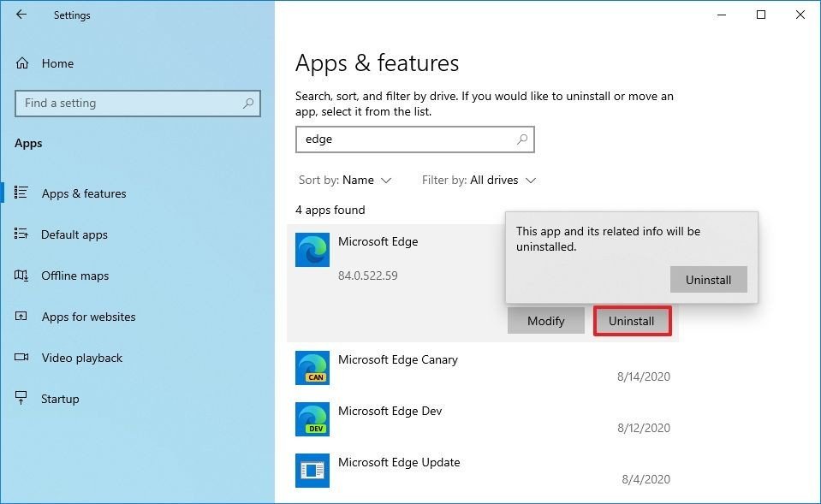This screenshot has height=504, width=821.
Task: Click the highlighted Uninstall button
Action: click(632, 320)
